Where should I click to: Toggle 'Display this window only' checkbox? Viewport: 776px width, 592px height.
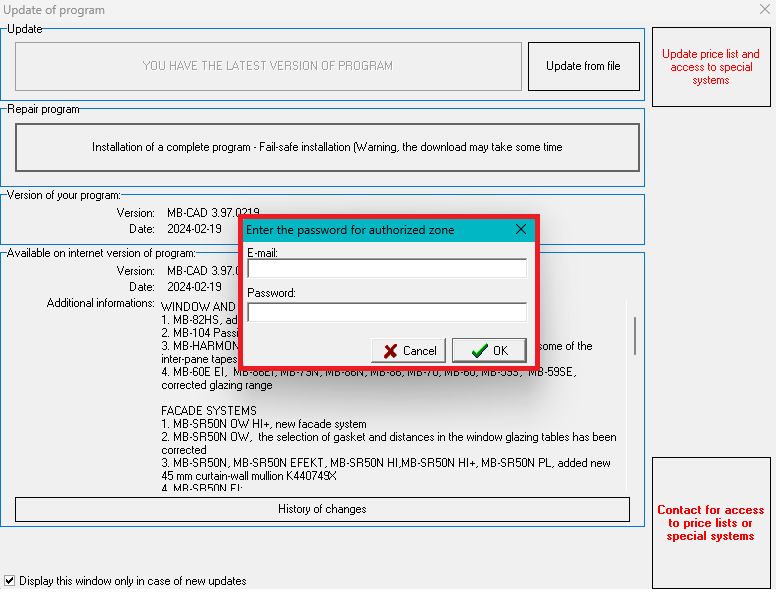click(x=10, y=580)
